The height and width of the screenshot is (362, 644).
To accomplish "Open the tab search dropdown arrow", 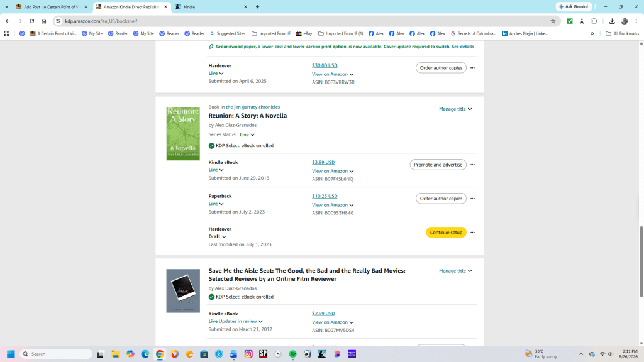I will click(6, 6).
